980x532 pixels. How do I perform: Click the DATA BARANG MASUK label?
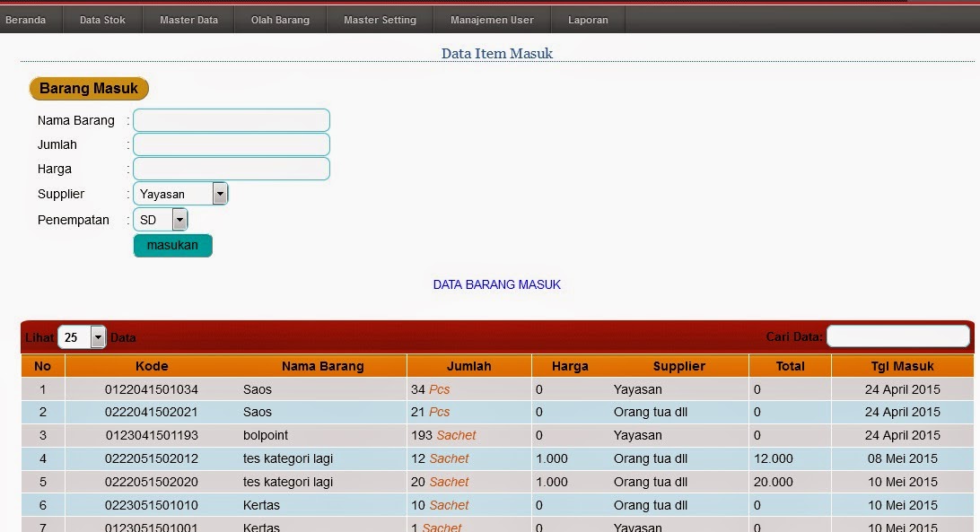pos(496,284)
